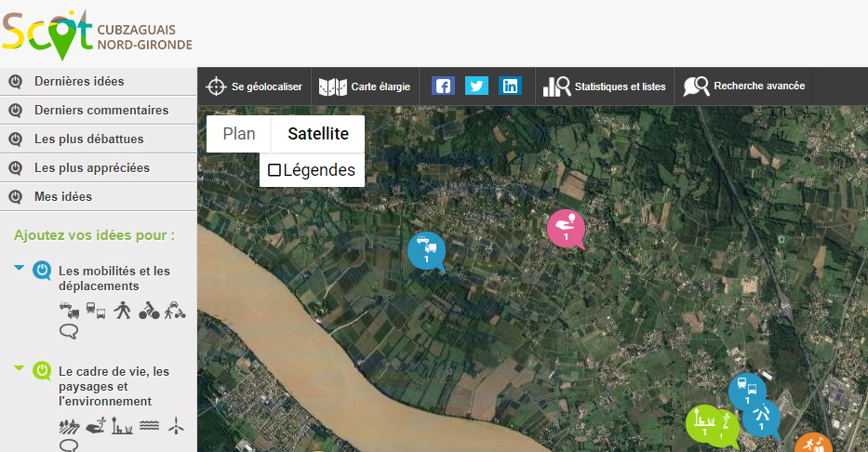Open Derniers commentaires in the sidebar
The image size is (868, 452).
coord(99,110)
